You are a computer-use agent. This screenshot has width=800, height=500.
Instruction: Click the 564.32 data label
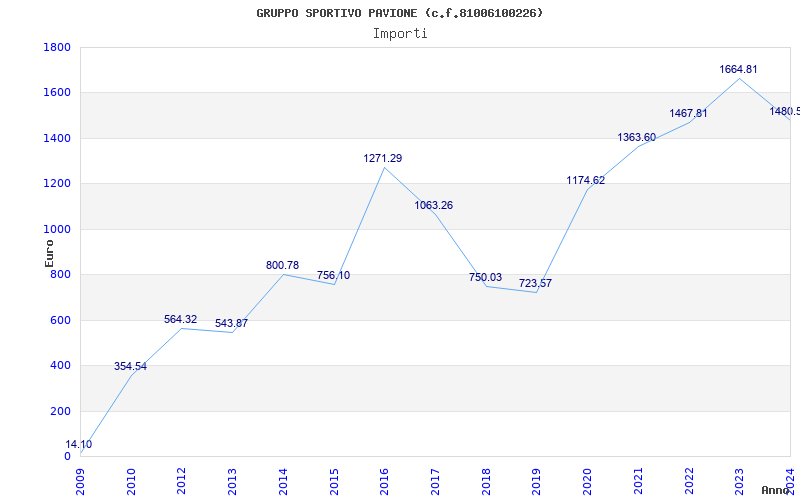pyautogui.click(x=180, y=319)
